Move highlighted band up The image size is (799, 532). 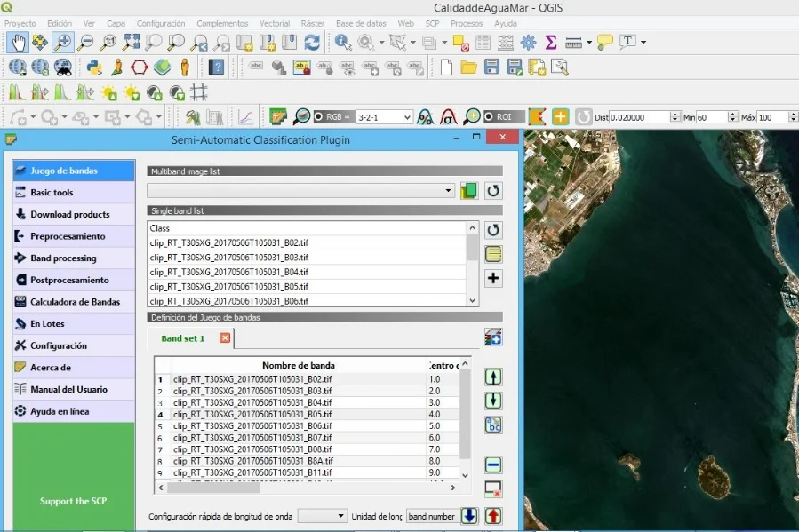(x=492, y=377)
